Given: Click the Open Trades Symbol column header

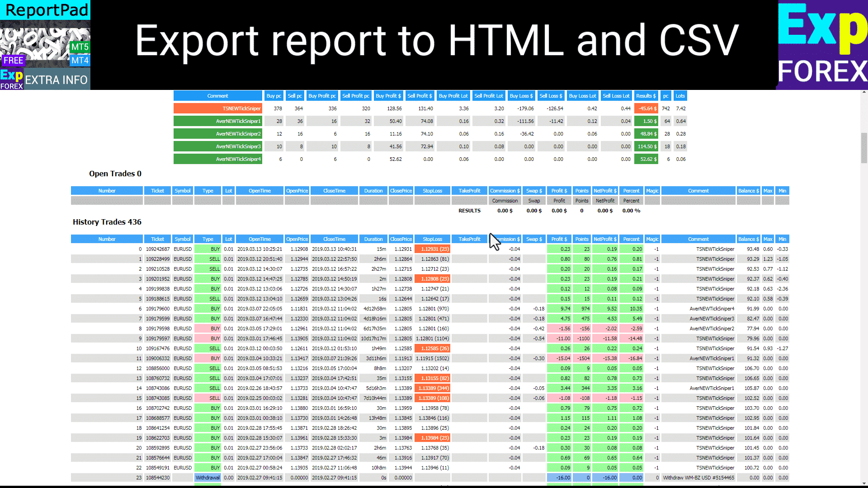Looking at the screenshot, I should coord(183,191).
